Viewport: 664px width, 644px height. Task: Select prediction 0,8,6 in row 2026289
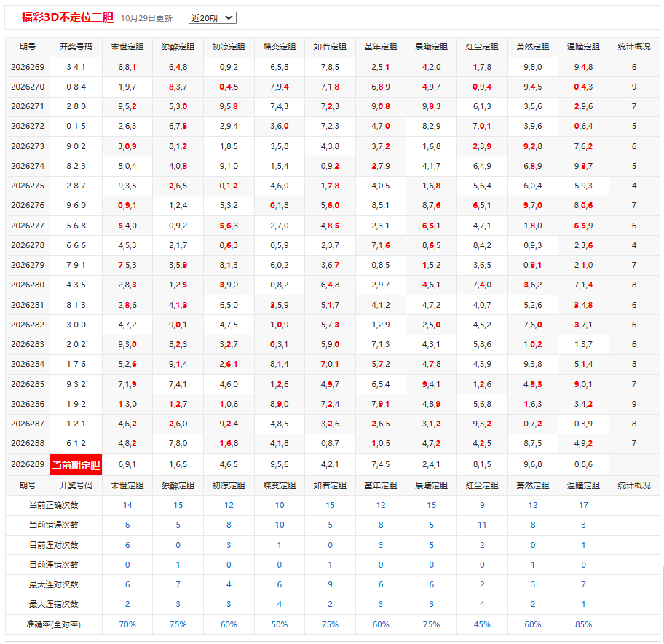(x=583, y=464)
